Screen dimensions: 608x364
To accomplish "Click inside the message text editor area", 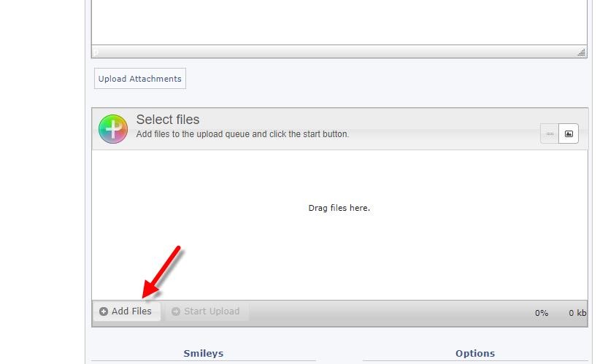I will click(x=339, y=22).
